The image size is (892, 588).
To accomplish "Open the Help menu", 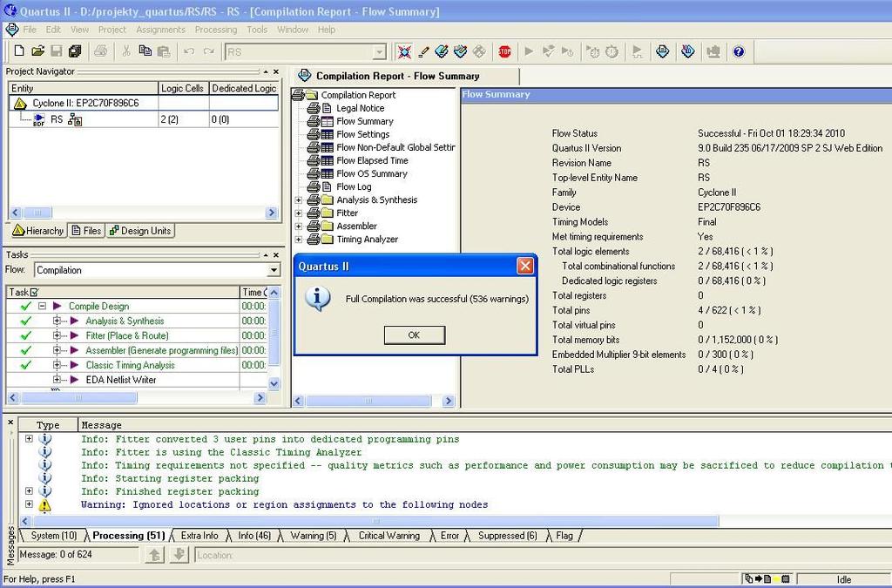I will (327, 30).
